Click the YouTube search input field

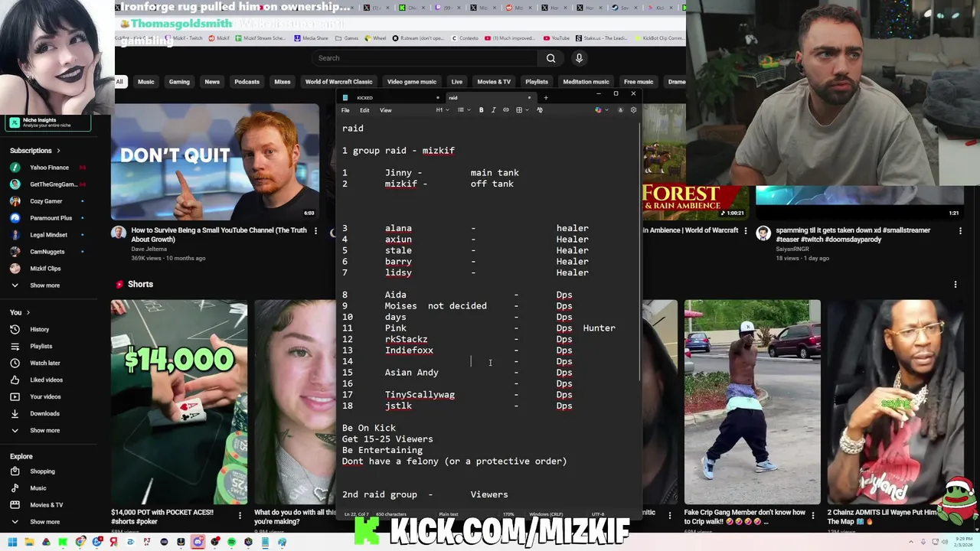pyautogui.click(x=425, y=58)
